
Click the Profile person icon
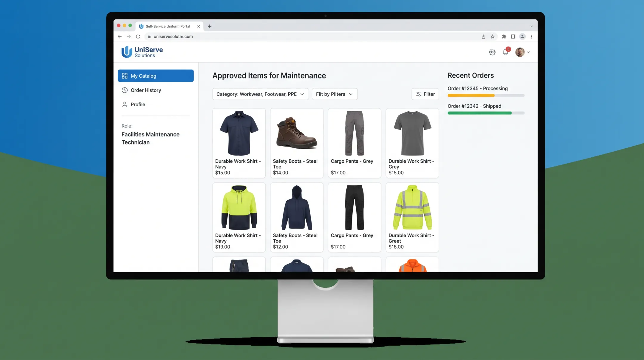click(125, 104)
